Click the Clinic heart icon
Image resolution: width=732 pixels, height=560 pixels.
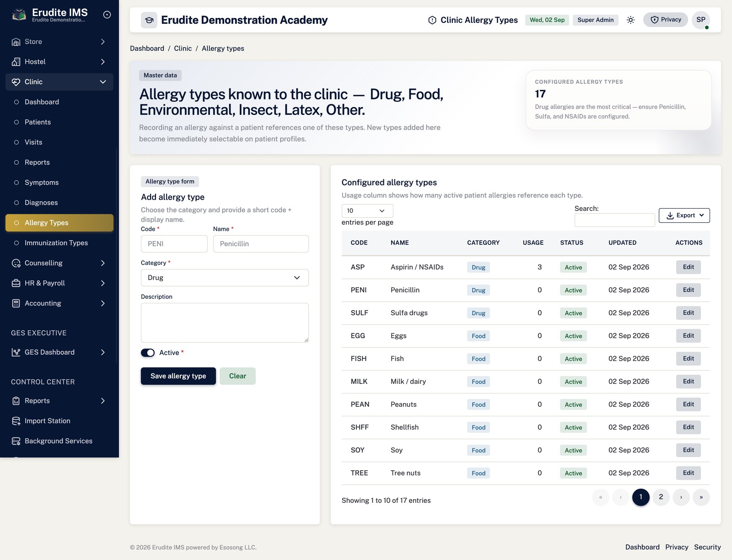tap(16, 82)
